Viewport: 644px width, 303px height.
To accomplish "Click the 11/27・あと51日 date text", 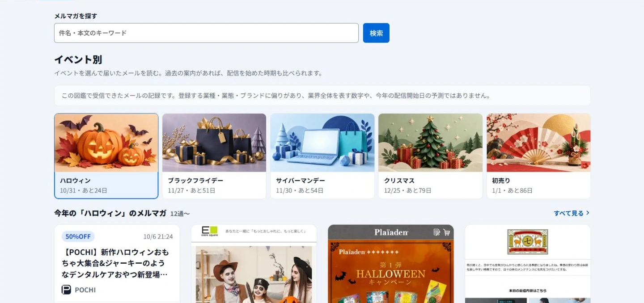I will pos(191,190).
